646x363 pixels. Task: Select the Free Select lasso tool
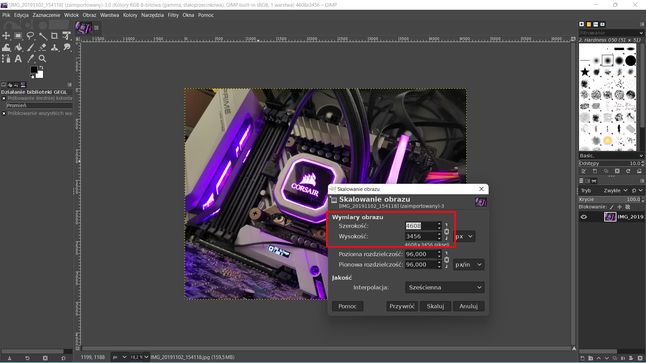tap(30, 36)
